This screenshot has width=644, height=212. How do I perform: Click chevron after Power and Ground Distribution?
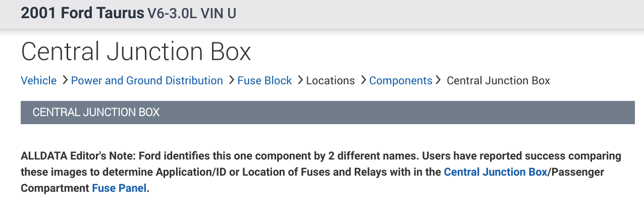click(231, 80)
